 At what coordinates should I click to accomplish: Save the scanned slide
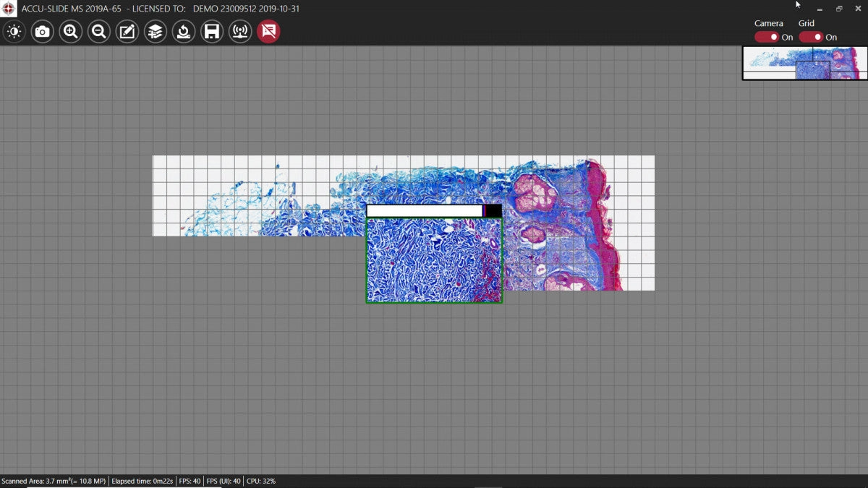click(x=211, y=31)
